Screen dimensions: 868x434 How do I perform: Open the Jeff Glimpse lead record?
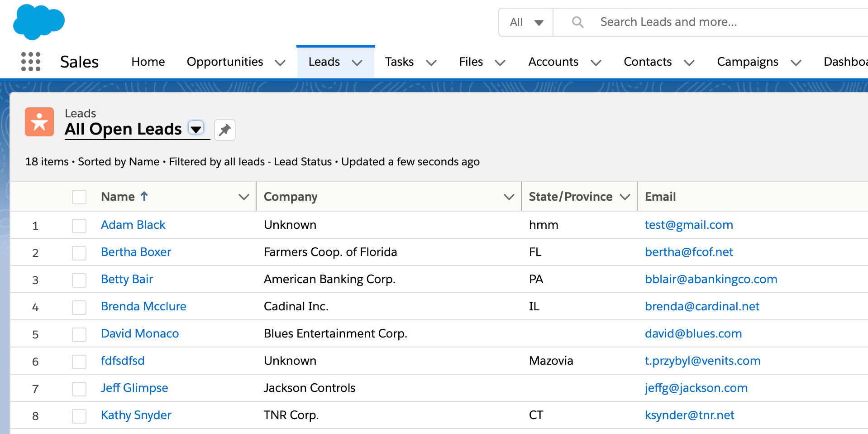coord(134,388)
